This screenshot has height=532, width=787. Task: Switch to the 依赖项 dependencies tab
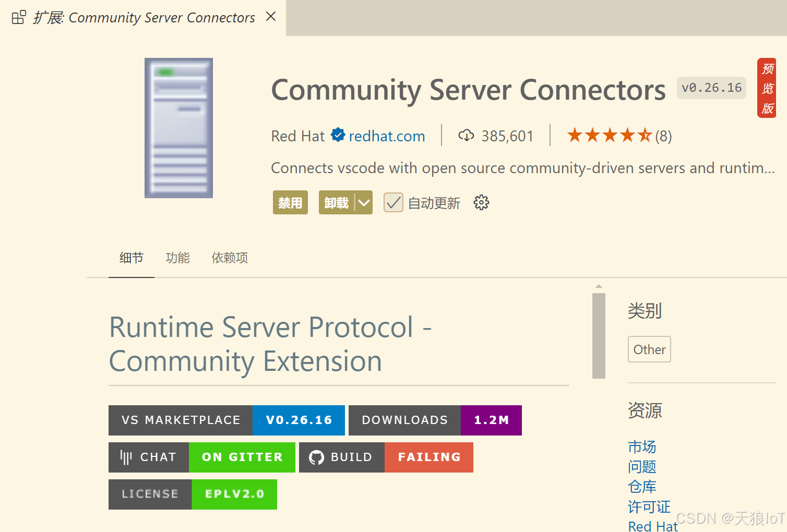[x=230, y=258]
